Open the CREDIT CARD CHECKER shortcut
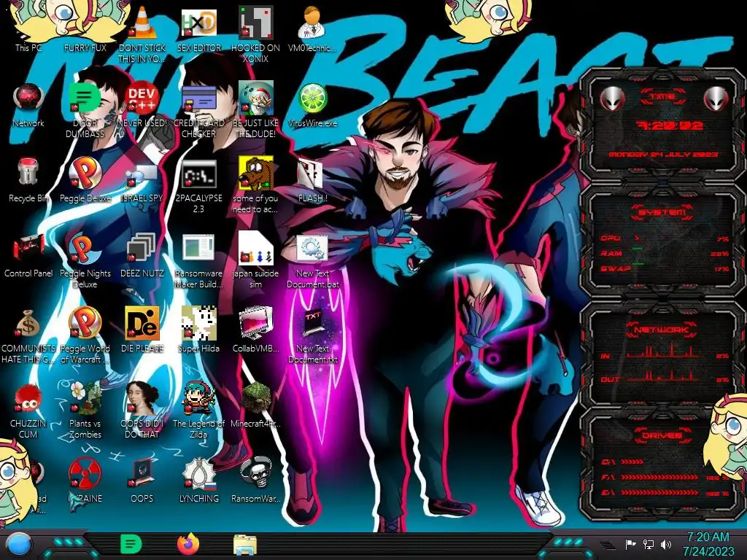Image resolution: width=747 pixels, height=560 pixels. click(198, 98)
